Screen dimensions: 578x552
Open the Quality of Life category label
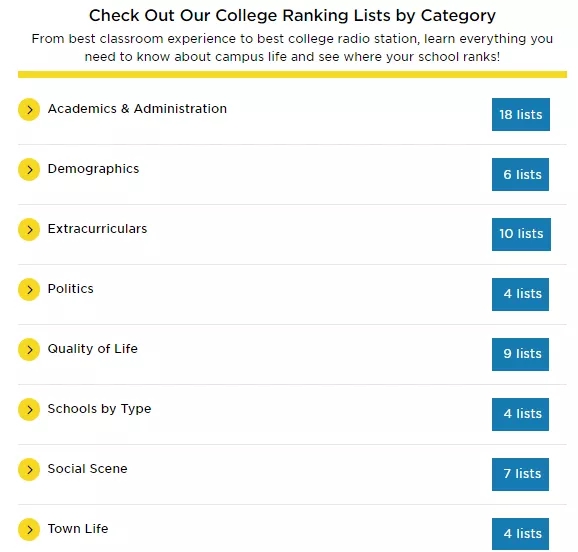93,349
